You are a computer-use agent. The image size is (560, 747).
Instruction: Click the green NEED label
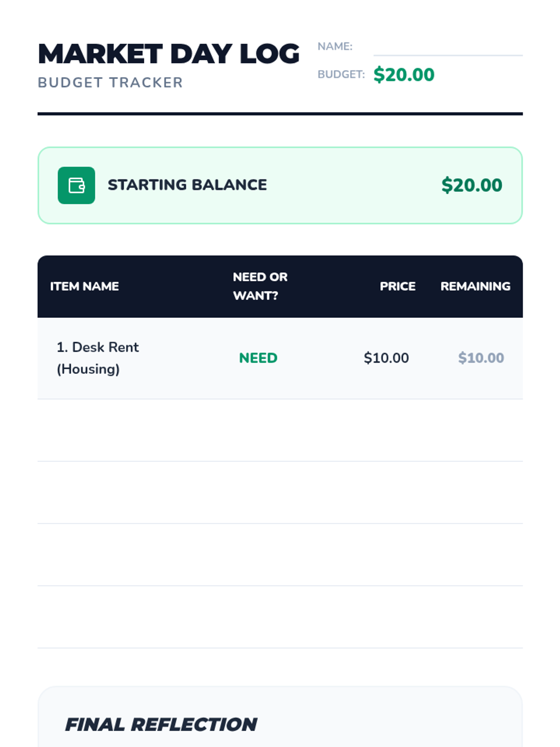(258, 358)
